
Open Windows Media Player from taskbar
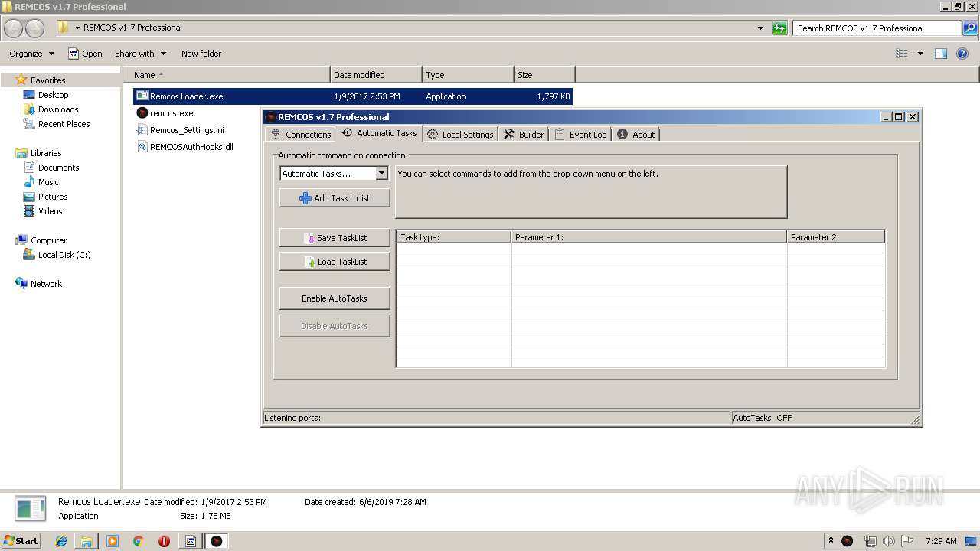[113, 541]
